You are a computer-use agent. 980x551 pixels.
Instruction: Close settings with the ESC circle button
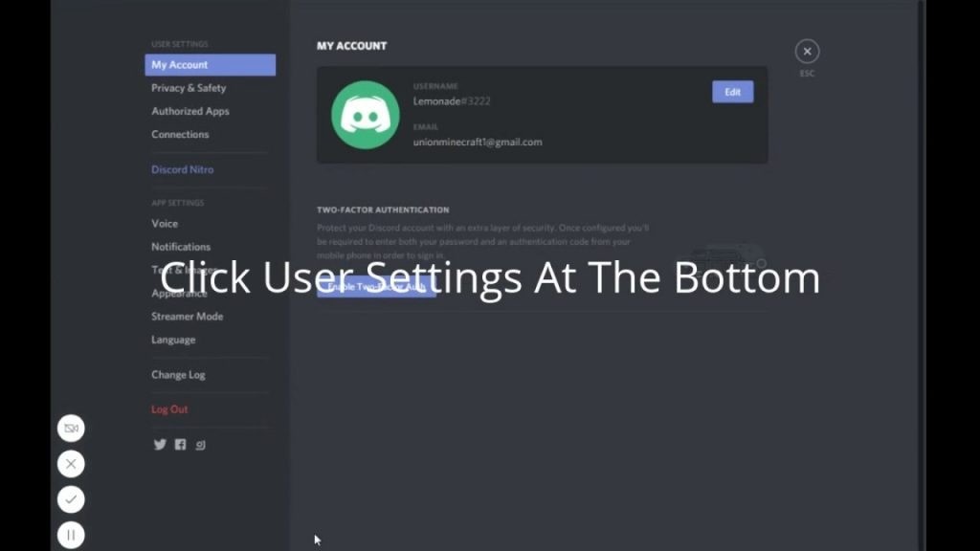pyautogui.click(x=807, y=51)
